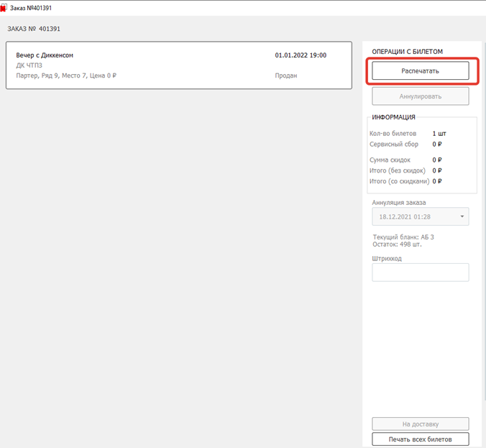Click the Продан status on the ticket
The image size is (486, 448).
285,76
